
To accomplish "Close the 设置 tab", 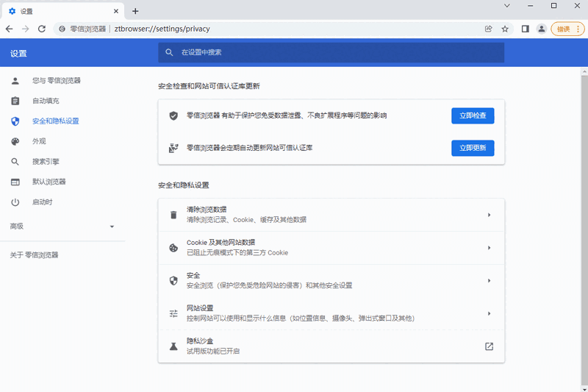I will [x=116, y=11].
